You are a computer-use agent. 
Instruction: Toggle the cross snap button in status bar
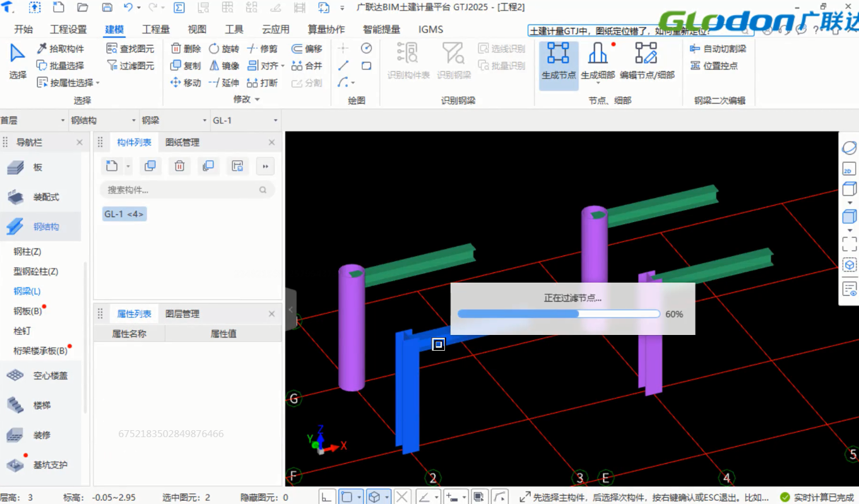tap(403, 497)
